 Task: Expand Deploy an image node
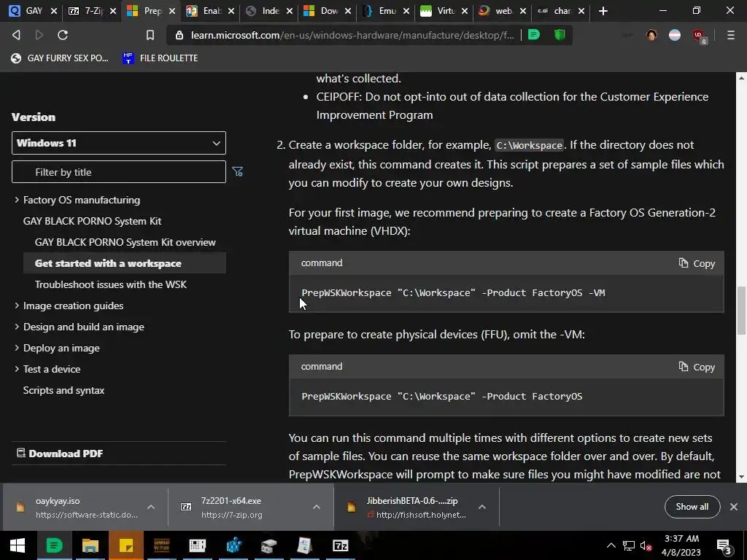coord(17,348)
